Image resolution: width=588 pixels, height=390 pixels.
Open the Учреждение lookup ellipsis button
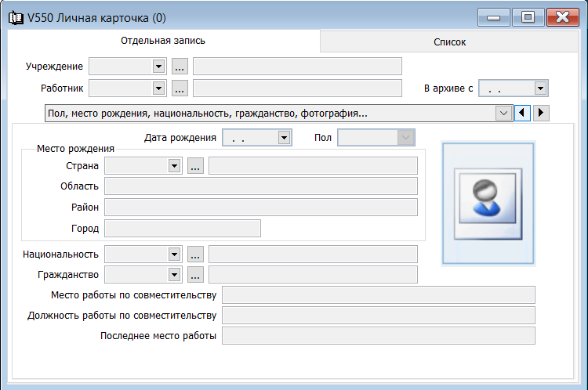pos(180,67)
